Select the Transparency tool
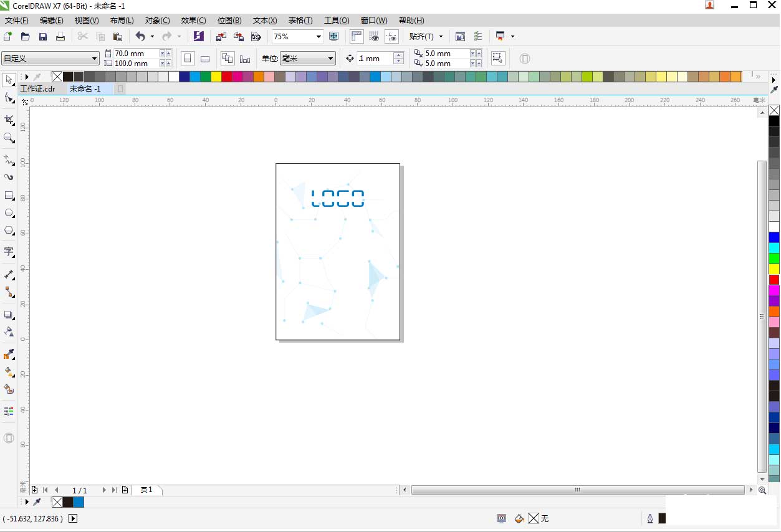The image size is (781, 532). click(9, 331)
